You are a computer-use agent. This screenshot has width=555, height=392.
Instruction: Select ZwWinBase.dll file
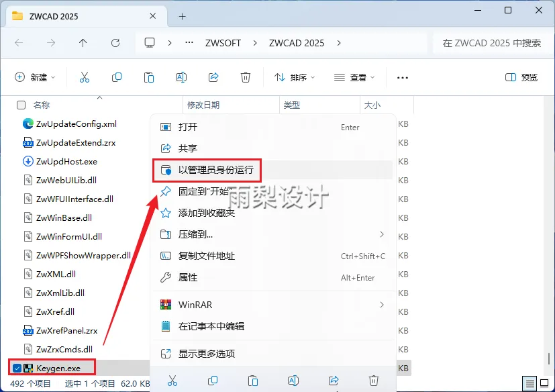pos(64,217)
